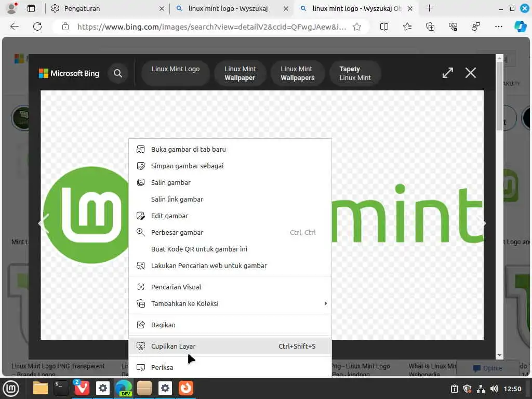The image size is (532, 399).
Task: Choose Periksa to inspect element
Action: 230,367
